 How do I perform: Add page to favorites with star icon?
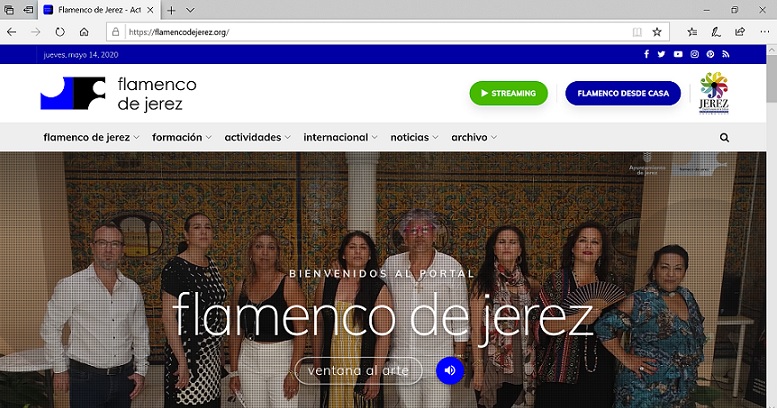657,31
